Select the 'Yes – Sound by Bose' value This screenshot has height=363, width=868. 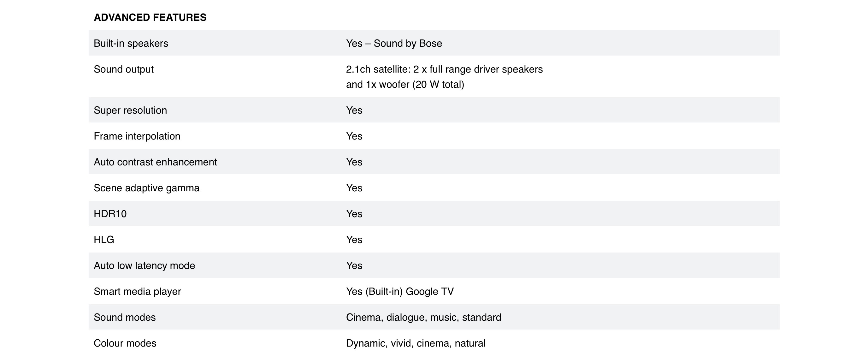point(394,44)
